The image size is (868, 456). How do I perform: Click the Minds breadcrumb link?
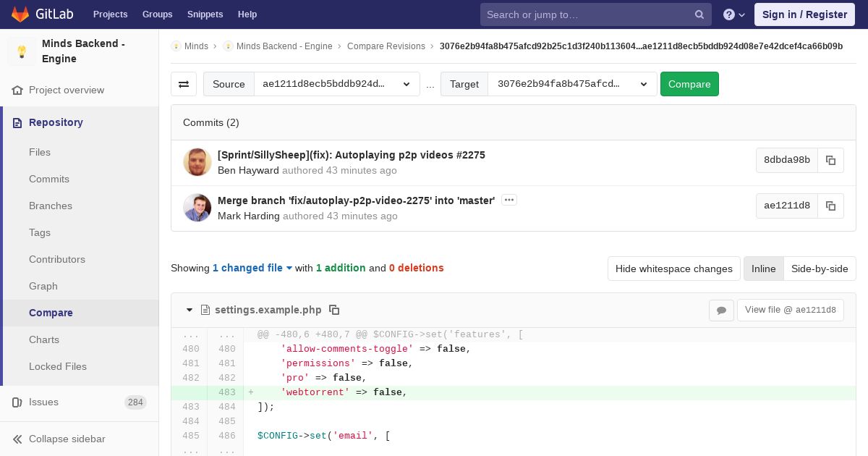196,46
